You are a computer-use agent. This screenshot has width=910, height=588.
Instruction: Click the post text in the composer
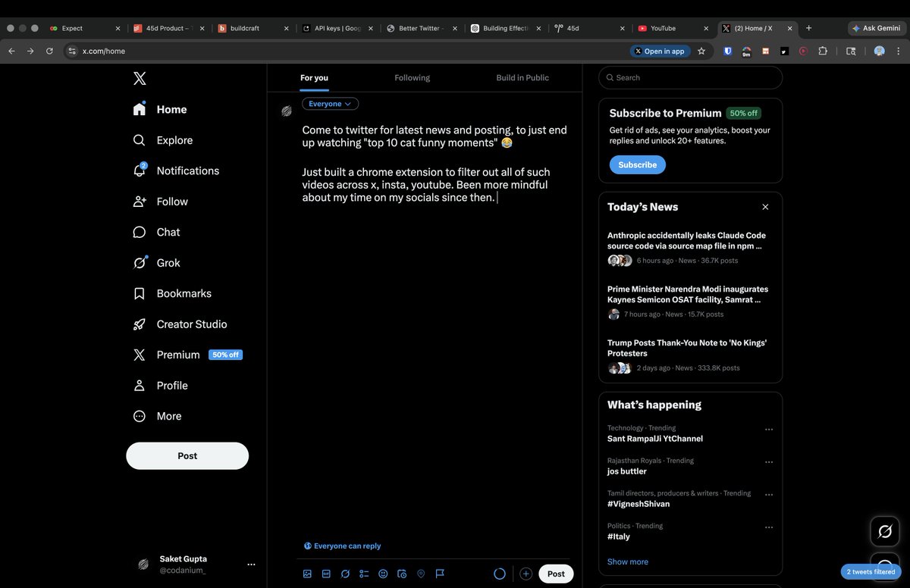(x=435, y=164)
